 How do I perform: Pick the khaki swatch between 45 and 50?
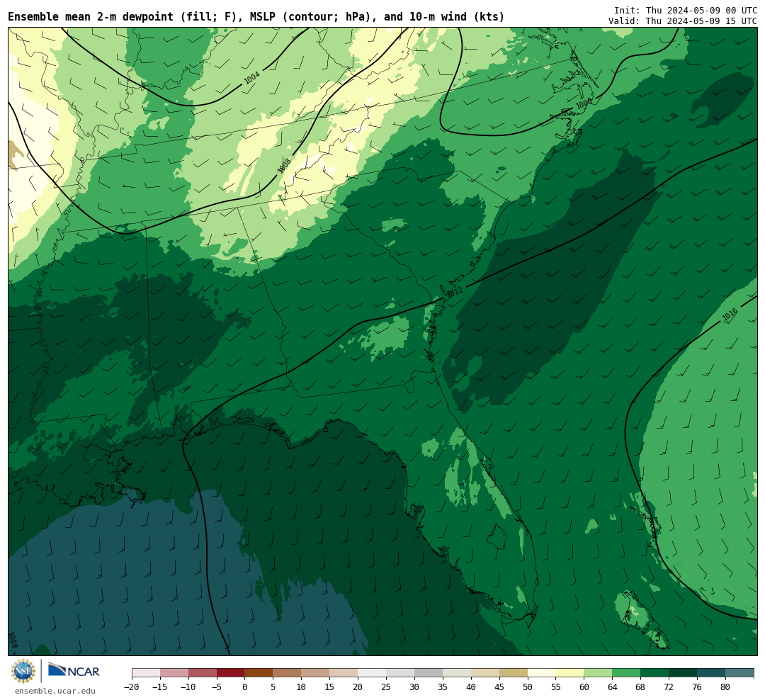tap(514, 673)
